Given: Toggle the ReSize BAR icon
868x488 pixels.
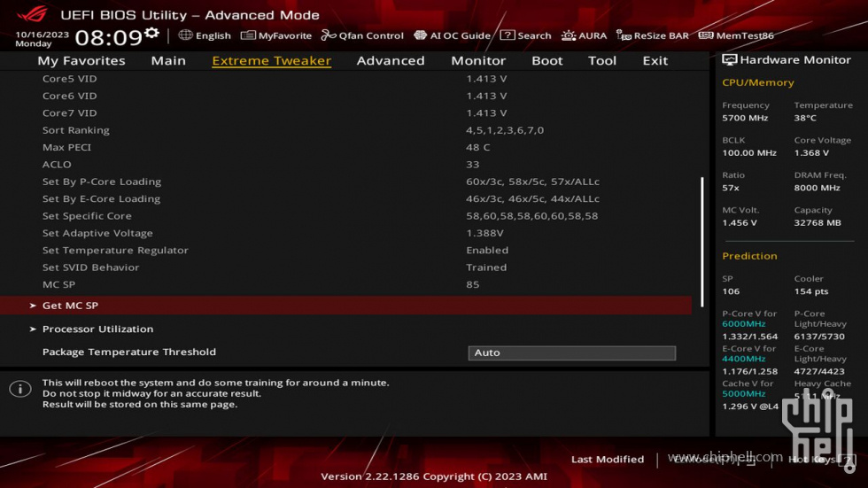Looking at the screenshot, I should point(624,35).
